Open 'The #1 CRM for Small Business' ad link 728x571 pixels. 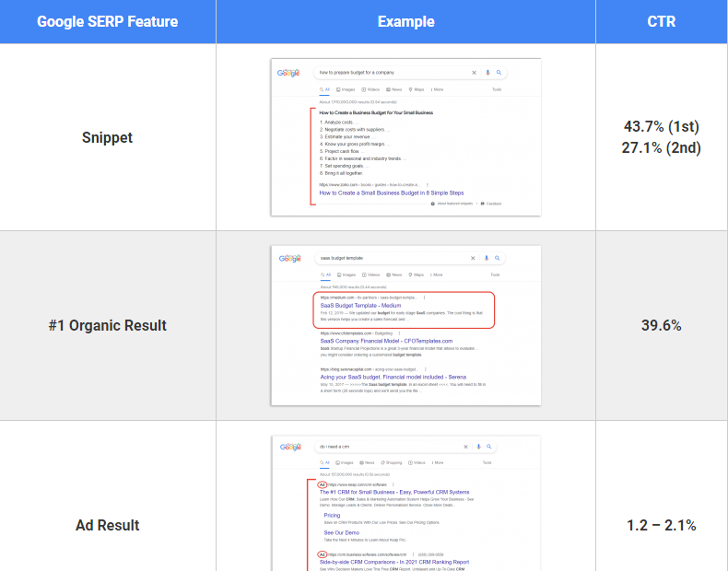coord(394,492)
